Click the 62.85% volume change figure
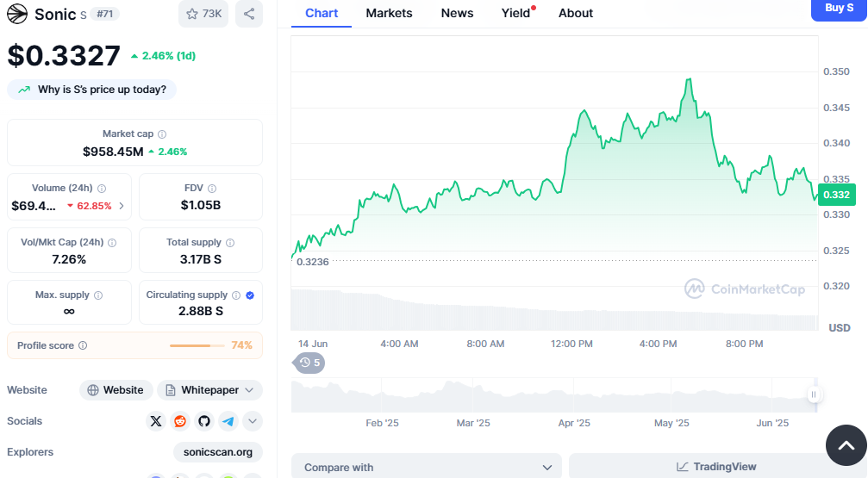Image resolution: width=868 pixels, height=478 pixels. coord(94,206)
